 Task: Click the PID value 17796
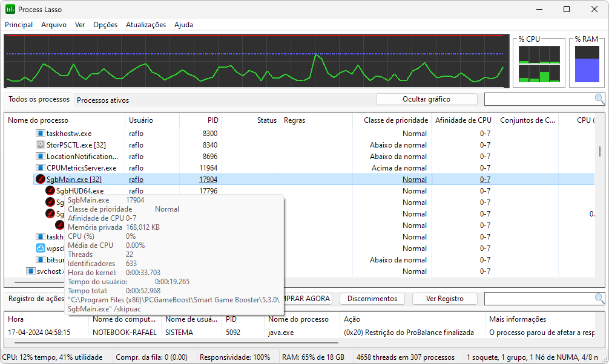[208, 191]
